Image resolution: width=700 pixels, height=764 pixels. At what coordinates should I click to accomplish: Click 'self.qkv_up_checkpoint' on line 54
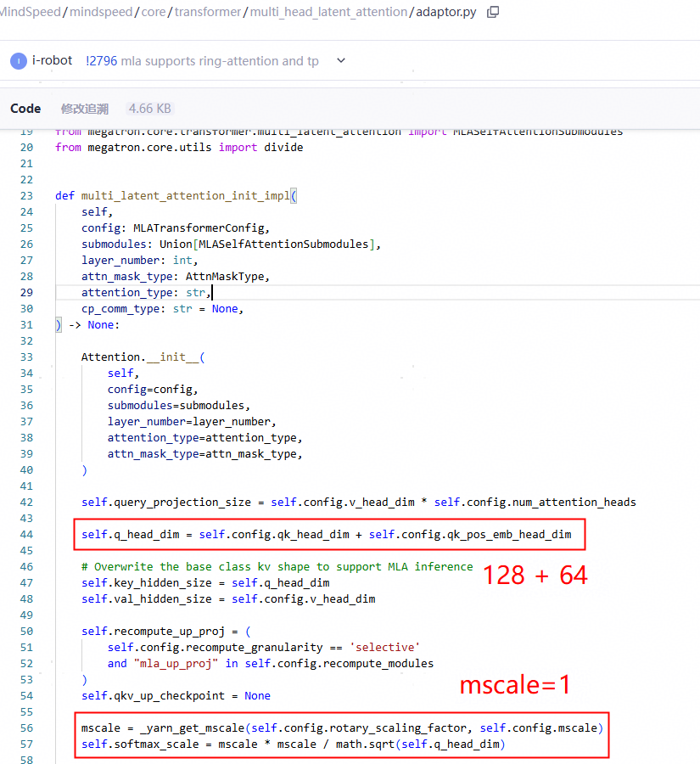153,696
